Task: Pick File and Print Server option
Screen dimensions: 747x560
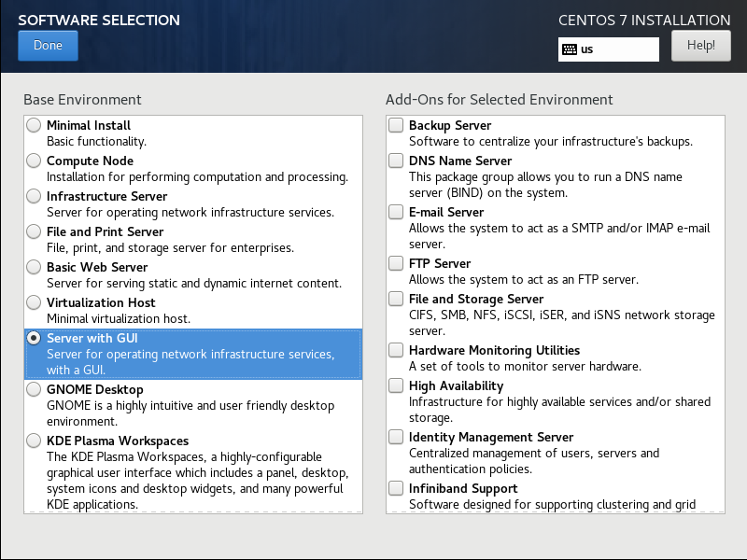Action: coord(35,231)
